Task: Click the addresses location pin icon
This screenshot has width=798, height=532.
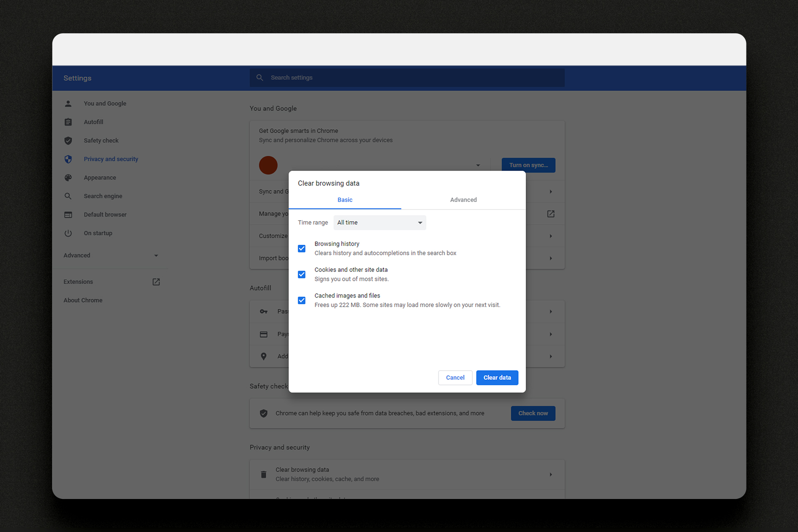Action: tap(264, 356)
